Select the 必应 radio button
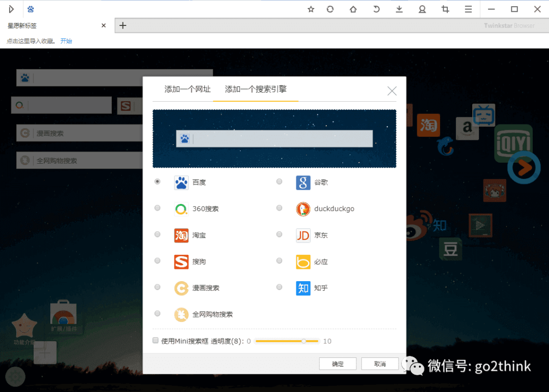This screenshot has height=392, width=549. click(279, 261)
